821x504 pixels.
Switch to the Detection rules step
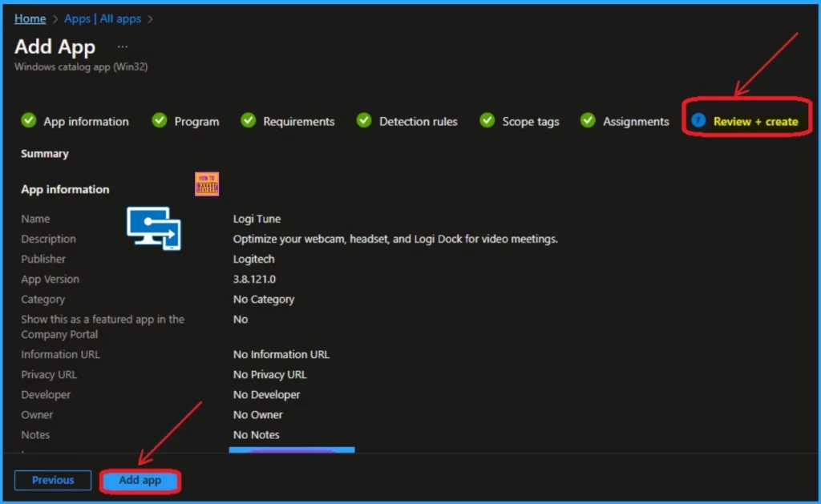pyautogui.click(x=406, y=122)
